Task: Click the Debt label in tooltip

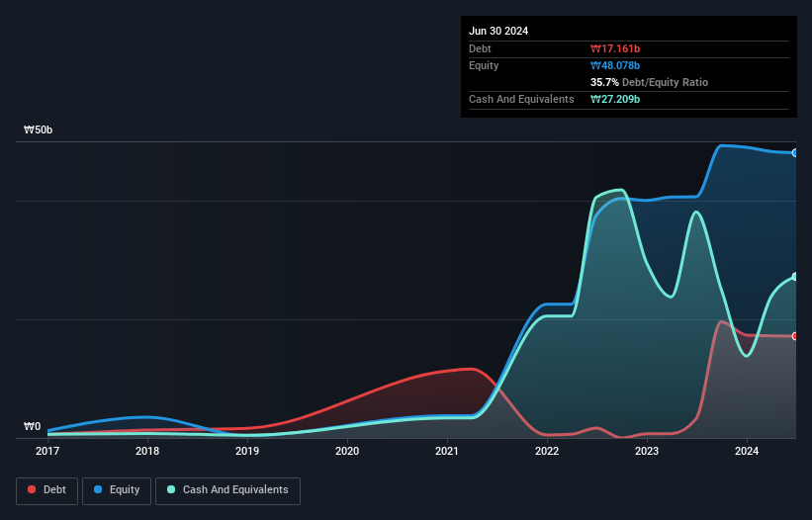Action: [480, 48]
